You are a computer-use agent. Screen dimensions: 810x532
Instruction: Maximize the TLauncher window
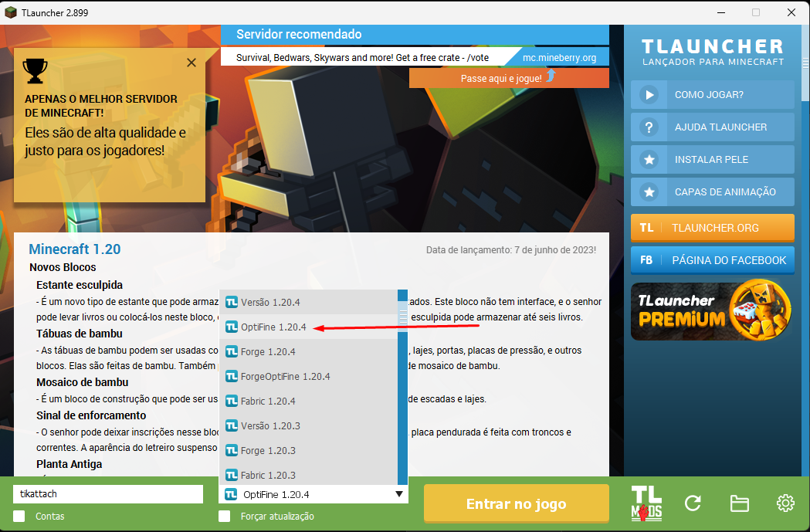tap(756, 12)
